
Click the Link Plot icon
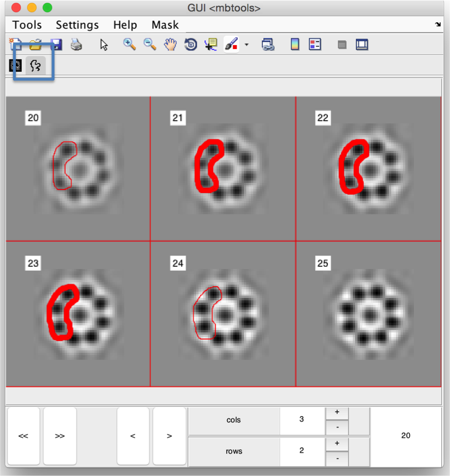point(268,45)
